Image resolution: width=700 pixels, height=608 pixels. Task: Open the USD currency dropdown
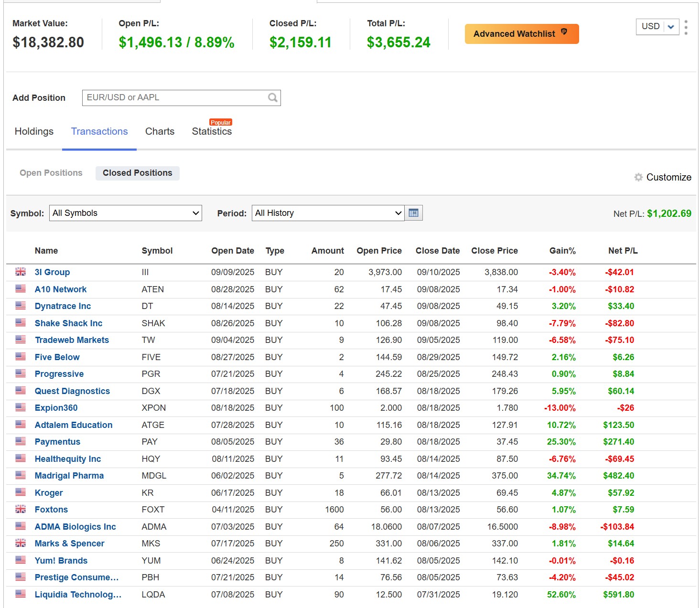coord(657,27)
